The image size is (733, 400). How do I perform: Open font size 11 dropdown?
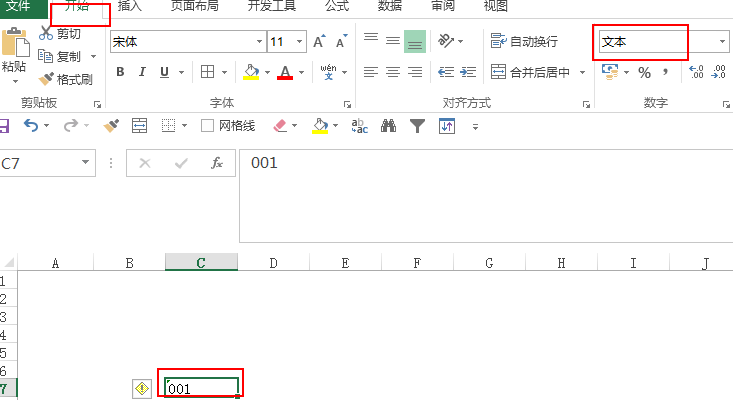pyautogui.click(x=299, y=42)
